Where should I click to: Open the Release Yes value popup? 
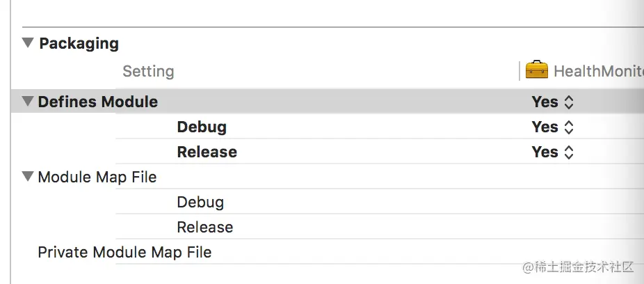[x=552, y=152]
